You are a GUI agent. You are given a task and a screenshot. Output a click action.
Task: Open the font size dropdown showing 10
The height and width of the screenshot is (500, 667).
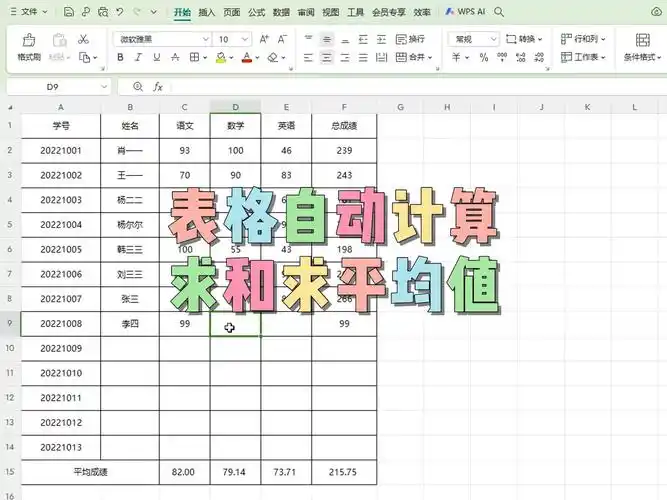point(245,39)
